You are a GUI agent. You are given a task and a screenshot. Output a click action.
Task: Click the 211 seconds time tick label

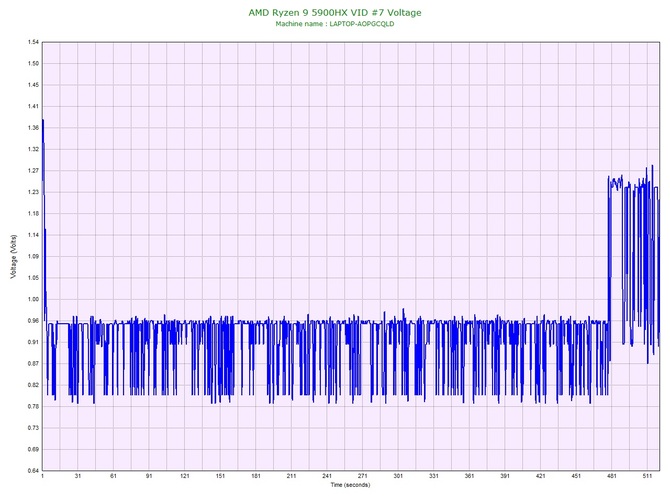(291, 476)
